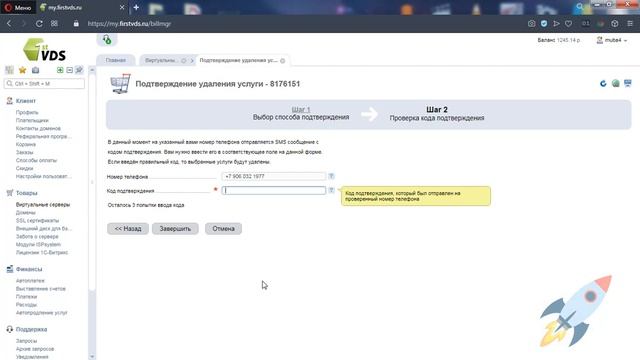This screenshot has width=640, height=360.
Task: Open the cube extensions icon in toolbar
Action: pos(615,24)
